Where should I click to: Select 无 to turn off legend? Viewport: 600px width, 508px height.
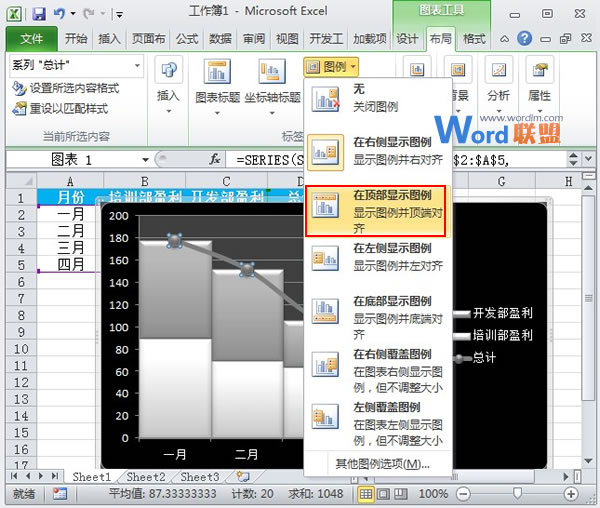click(376, 98)
